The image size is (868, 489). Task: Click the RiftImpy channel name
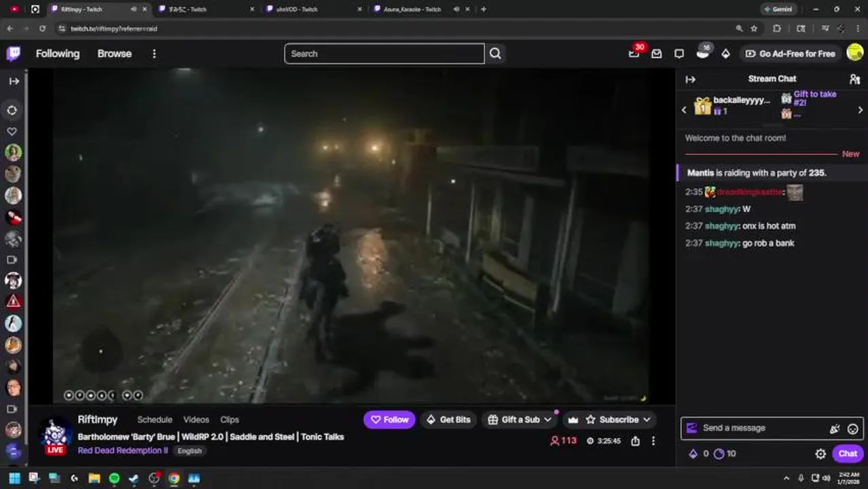(98, 420)
